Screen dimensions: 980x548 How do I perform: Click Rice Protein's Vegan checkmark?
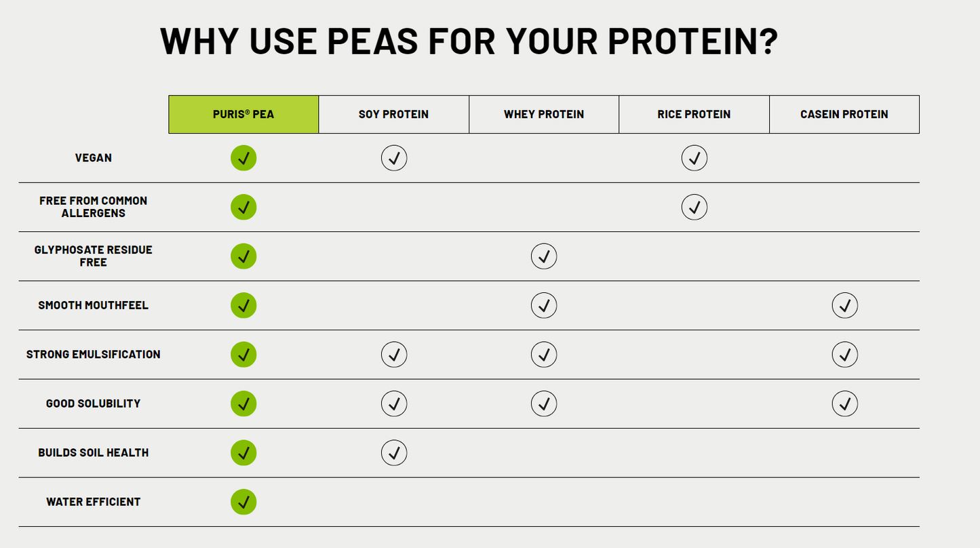pyautogui.click(x=694, y=158)
